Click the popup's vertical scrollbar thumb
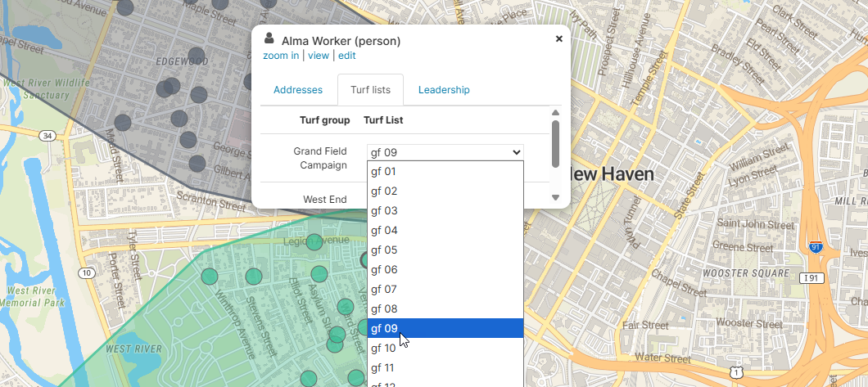This screenshot has width=868, height=387. point(556,144)
